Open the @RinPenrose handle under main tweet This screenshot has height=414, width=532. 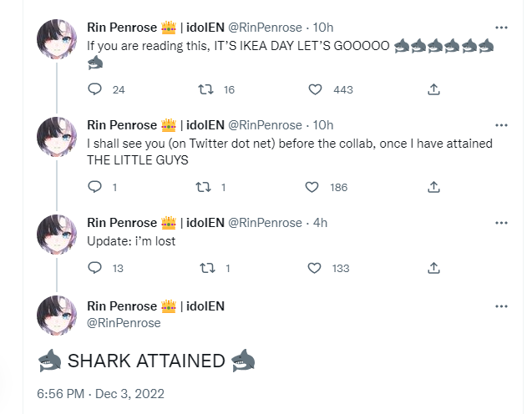tap(124, 323)
